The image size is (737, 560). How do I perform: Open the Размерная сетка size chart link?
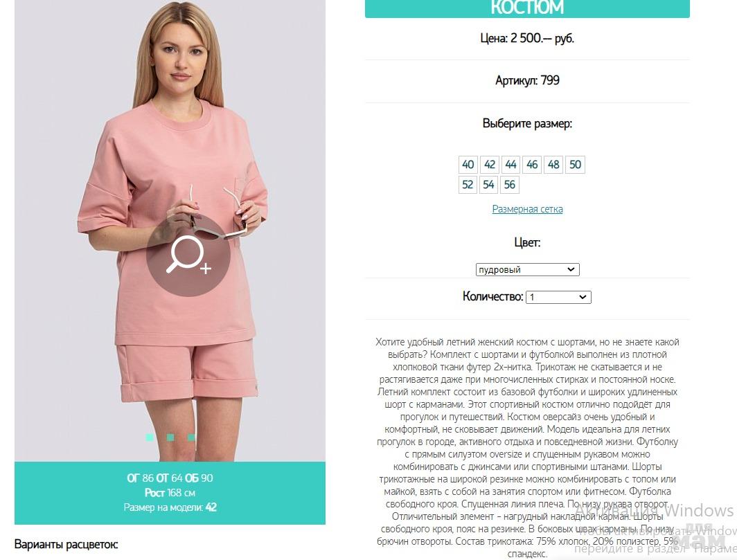pyautogui.click(x=527, y=209)
